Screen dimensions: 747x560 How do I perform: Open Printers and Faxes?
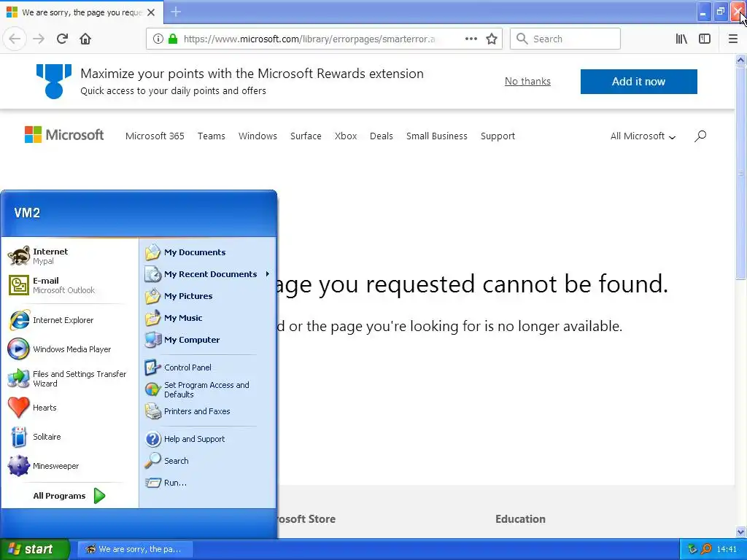pos(208,411)
